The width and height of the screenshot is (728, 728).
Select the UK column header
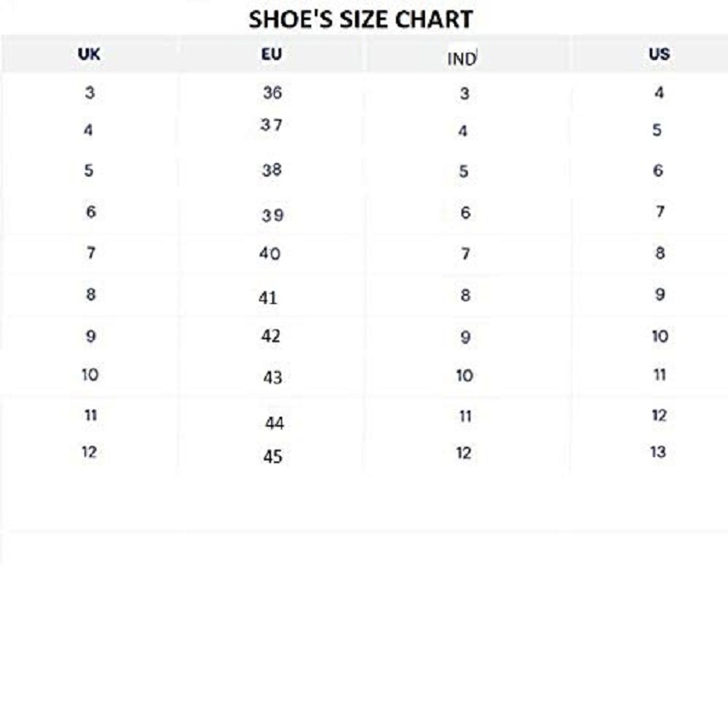click(x=89, y=55)
